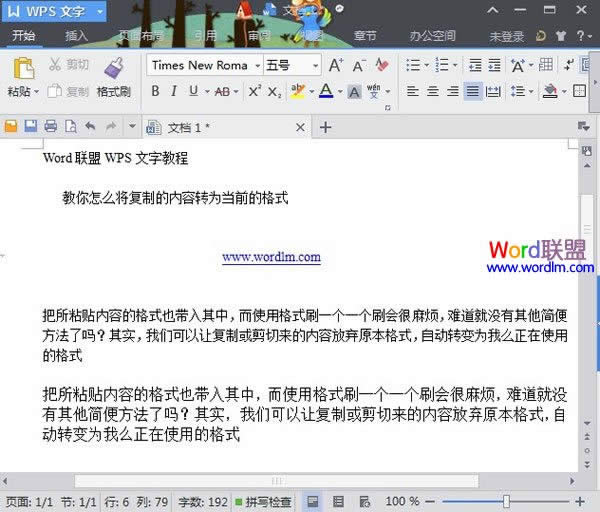Screen dimensions: 600x512
Task: Click the print icon in quick toolbar
Action: (50, 127)
